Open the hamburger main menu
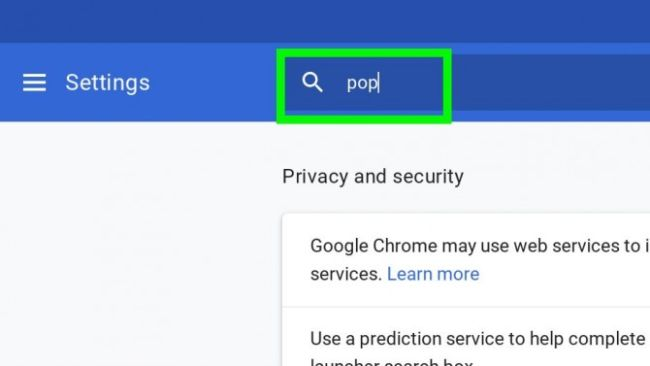The image size is (650, 366). [34, 82]
